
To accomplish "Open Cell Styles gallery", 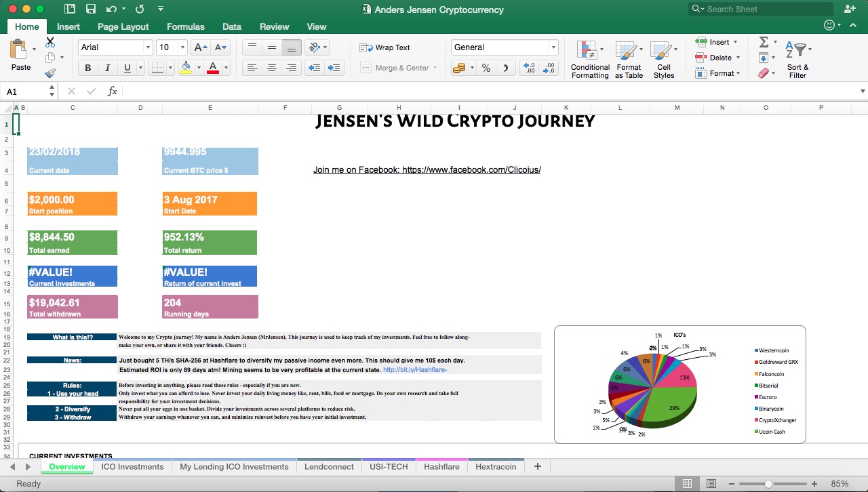I will pos(663,60).
